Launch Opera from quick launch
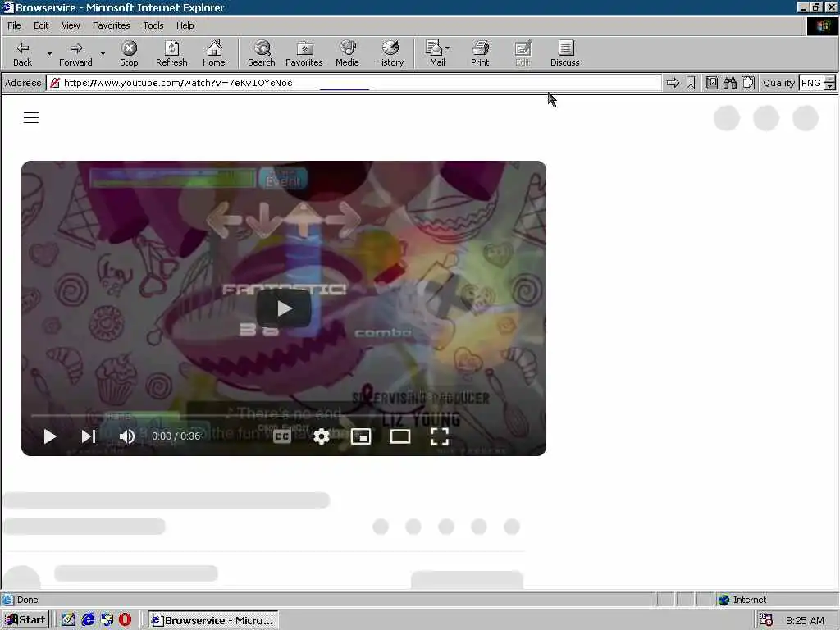This screenshot has width=840, height=630. point(125,620)
